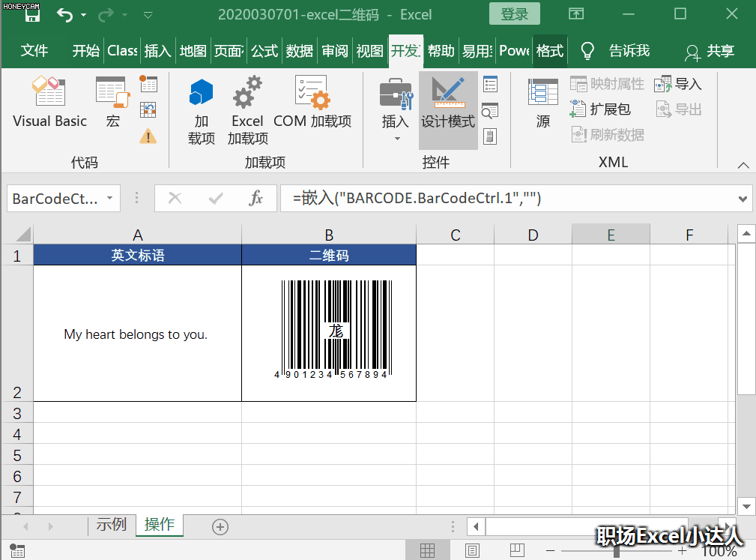
Task: Open Ribbon Display Options icon
Action: click(576, 14)
